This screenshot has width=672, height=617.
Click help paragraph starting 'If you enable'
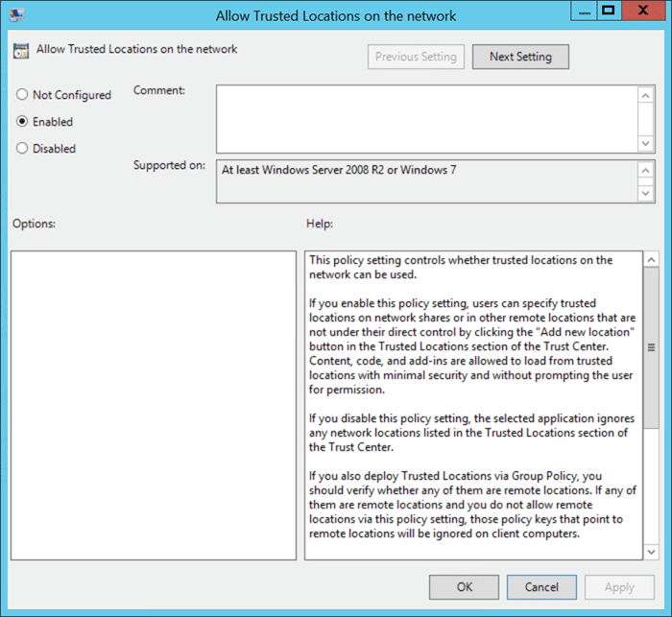tap(472, 346)
